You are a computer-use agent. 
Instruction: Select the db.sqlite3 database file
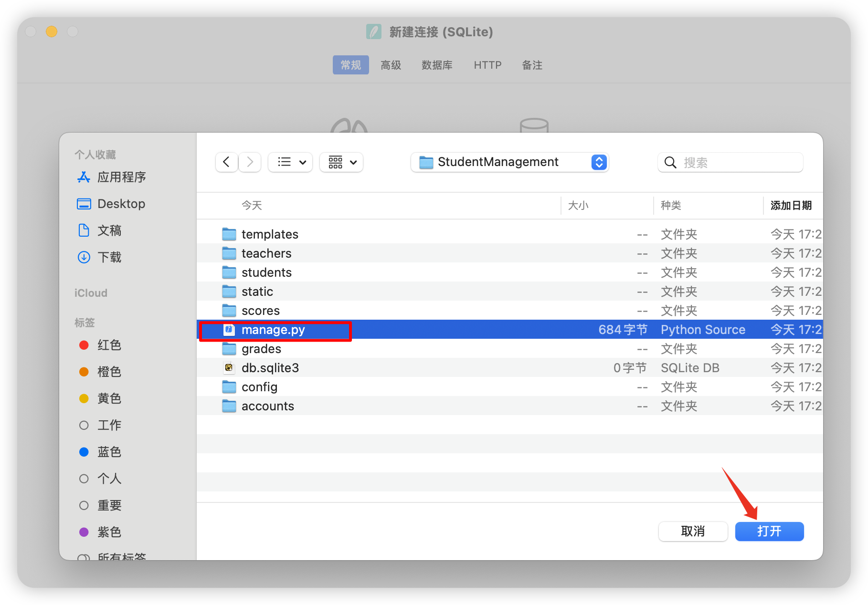[x=270, y=368]
